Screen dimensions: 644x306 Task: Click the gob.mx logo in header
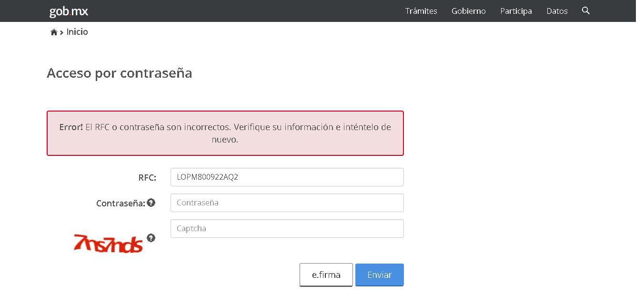point(69,11)
